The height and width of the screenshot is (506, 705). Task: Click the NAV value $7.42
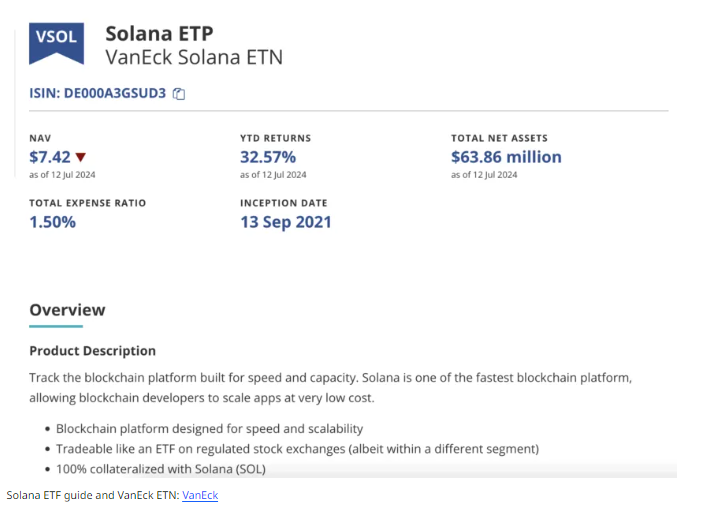pyautogui.click(x=49, y=157)
